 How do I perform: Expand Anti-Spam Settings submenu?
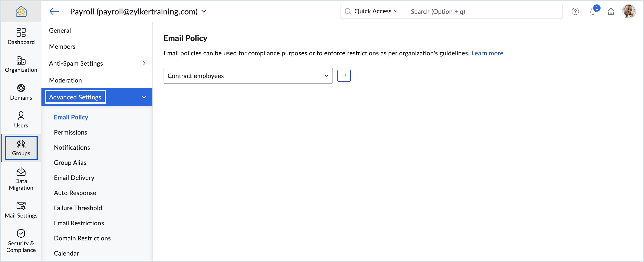97,63
